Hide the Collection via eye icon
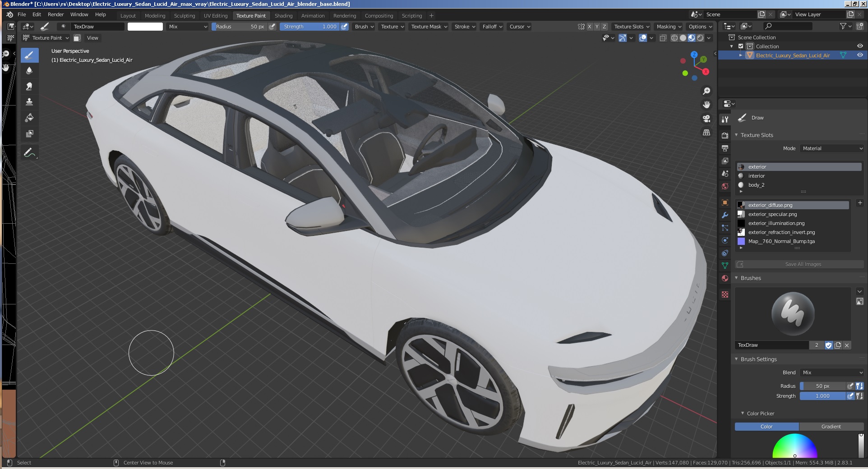The height and width of the screenshot is (469, 868). pos(860,46)
